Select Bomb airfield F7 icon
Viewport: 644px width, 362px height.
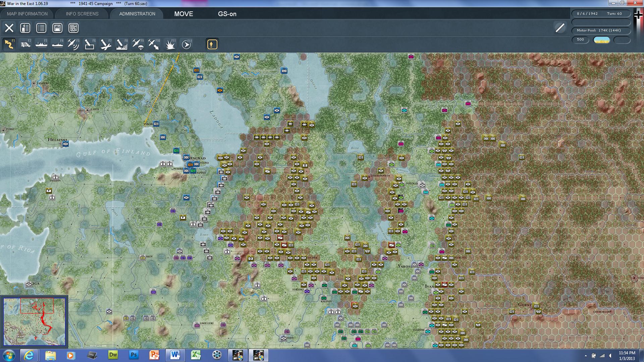[x=106, y=44]
